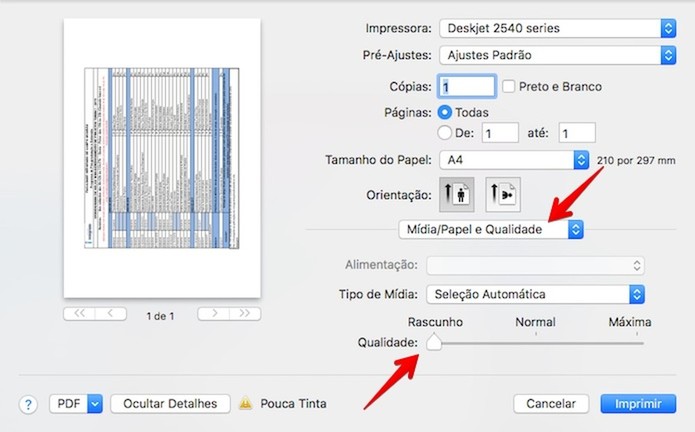Click the Pouca Tinta warning icon
The image size is (695, 432).
point(245,404)
